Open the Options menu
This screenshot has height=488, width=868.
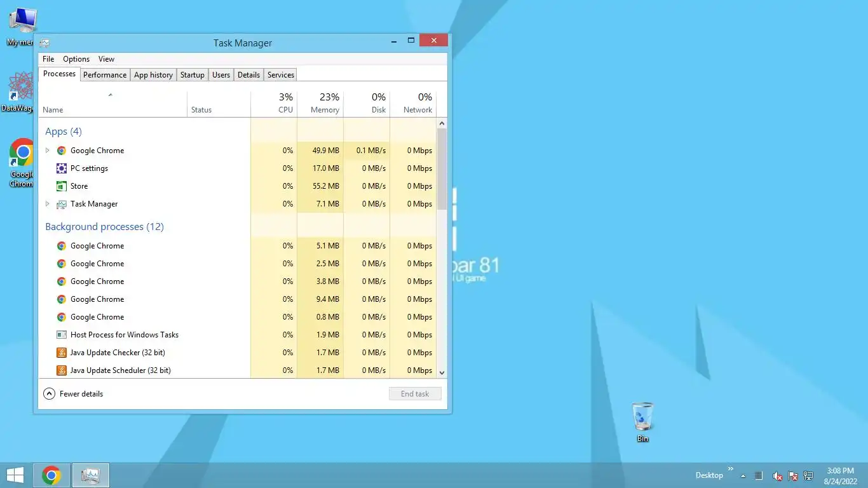coord(76,59)
